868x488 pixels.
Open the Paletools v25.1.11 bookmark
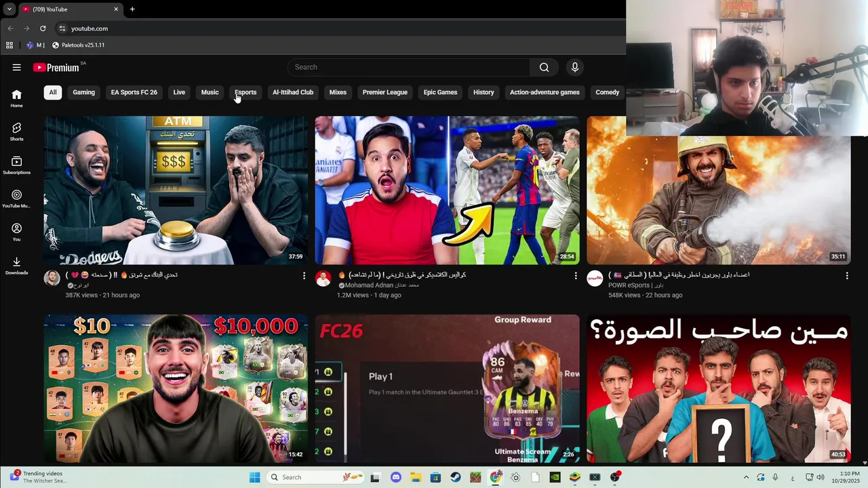(x=78, y=45)
